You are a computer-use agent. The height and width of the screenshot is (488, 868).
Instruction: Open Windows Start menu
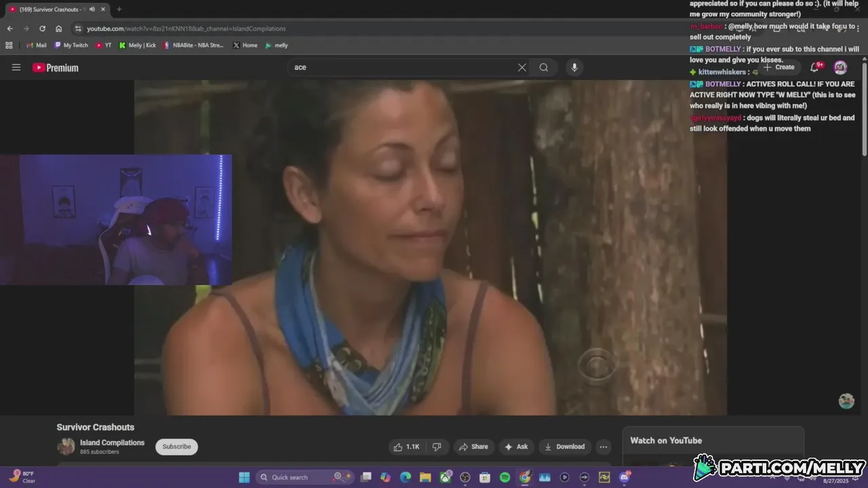[244, 477]
